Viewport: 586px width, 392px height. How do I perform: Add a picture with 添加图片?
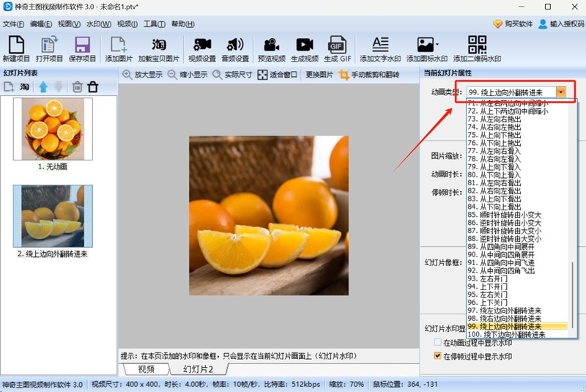(119, 48)
